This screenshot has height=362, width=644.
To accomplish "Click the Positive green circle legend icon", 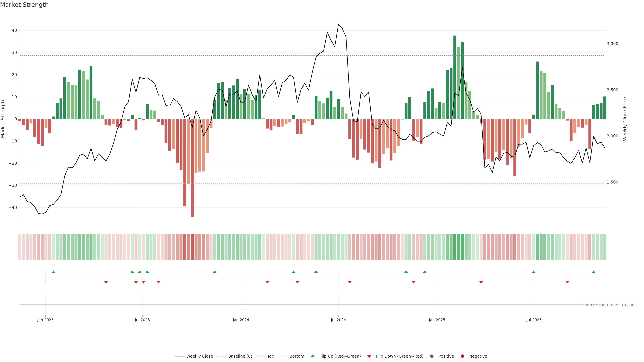I will pos(432,356).
